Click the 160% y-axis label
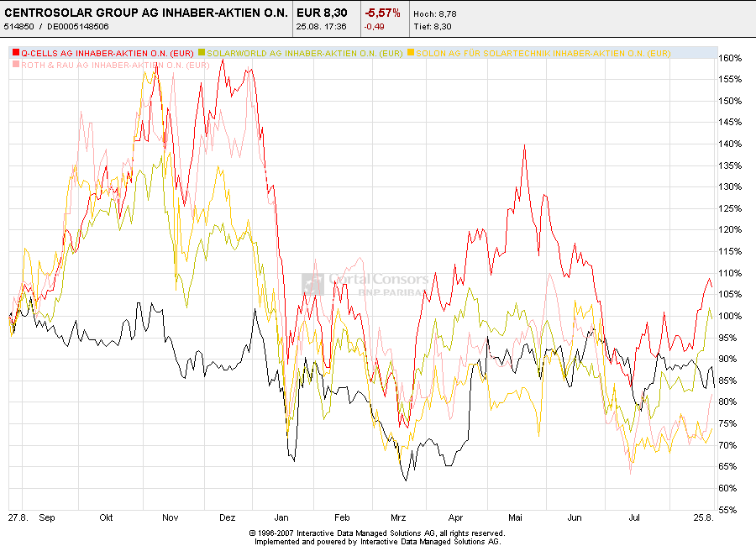Image resolution: width=756 pixels, height=546 pixels. click(730, 58)
